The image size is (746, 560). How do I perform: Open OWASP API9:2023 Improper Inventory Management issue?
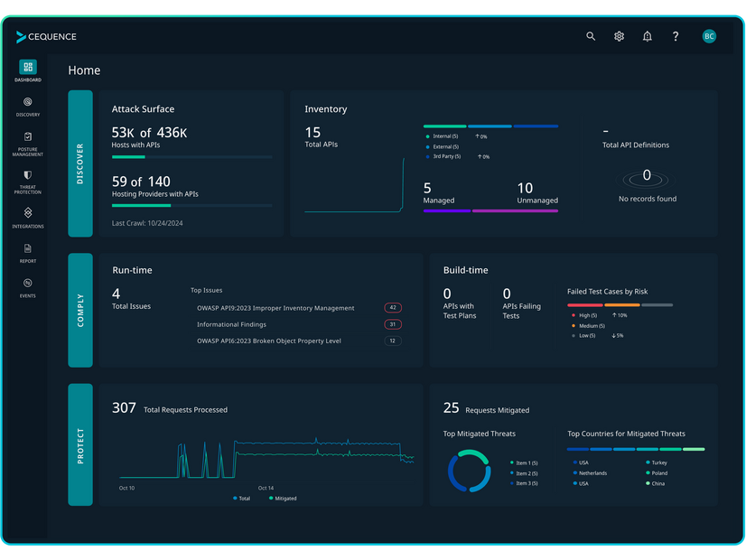pos(275,308)
